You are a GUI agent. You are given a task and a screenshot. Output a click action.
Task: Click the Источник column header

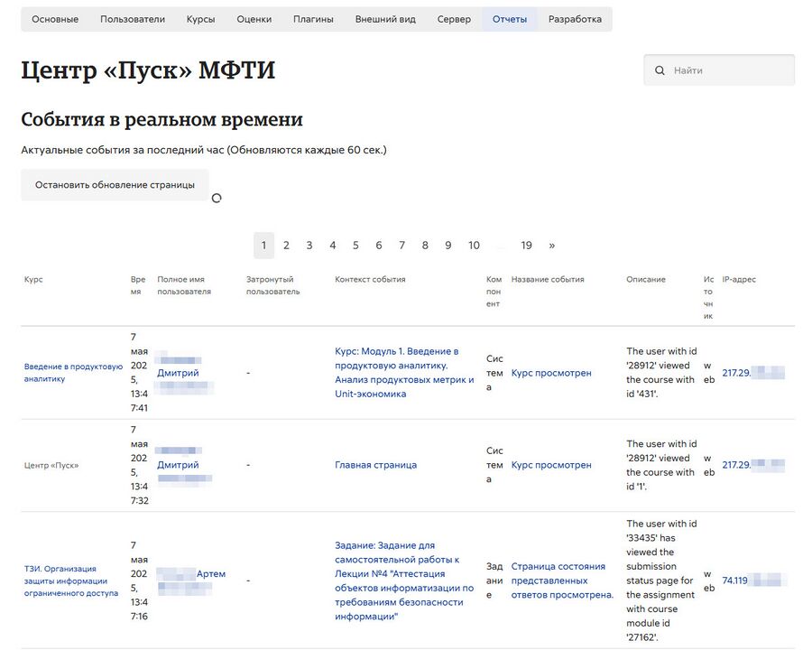point(708,298)
